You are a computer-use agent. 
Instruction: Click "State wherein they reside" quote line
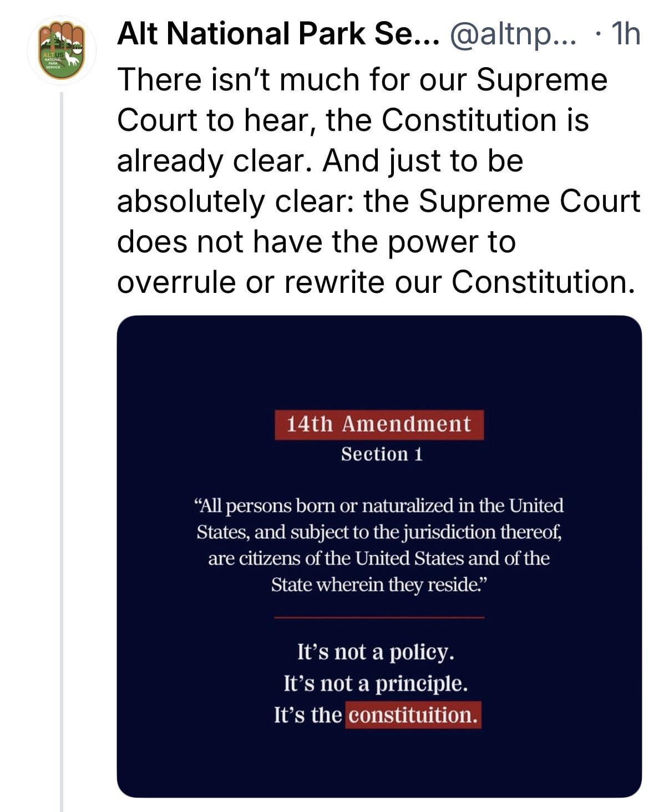(379, 585)
